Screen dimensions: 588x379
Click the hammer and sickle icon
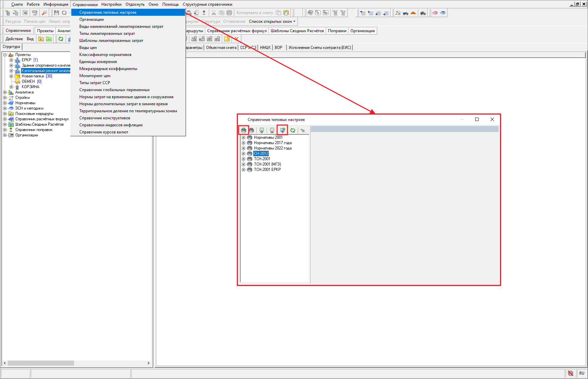tap(398, 13)
